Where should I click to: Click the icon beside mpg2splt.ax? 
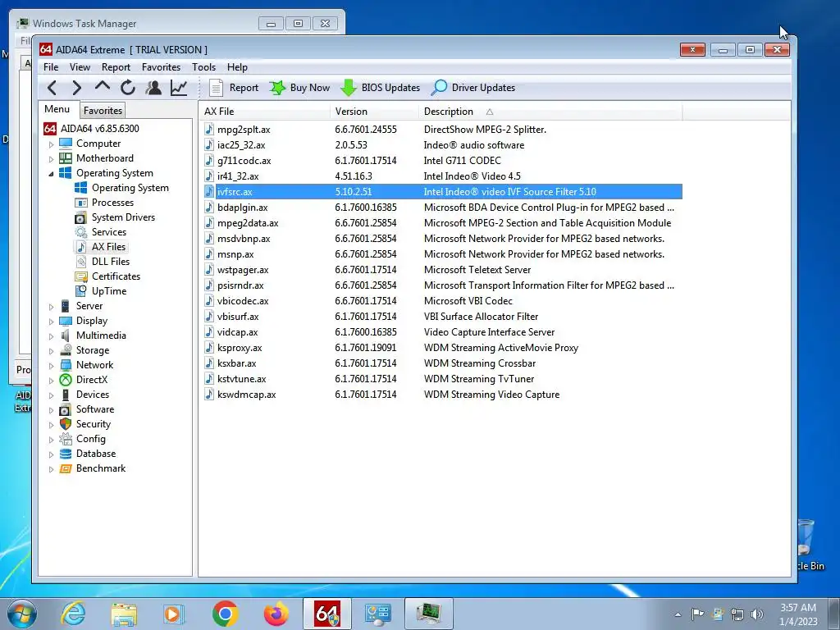click(209, 129)
